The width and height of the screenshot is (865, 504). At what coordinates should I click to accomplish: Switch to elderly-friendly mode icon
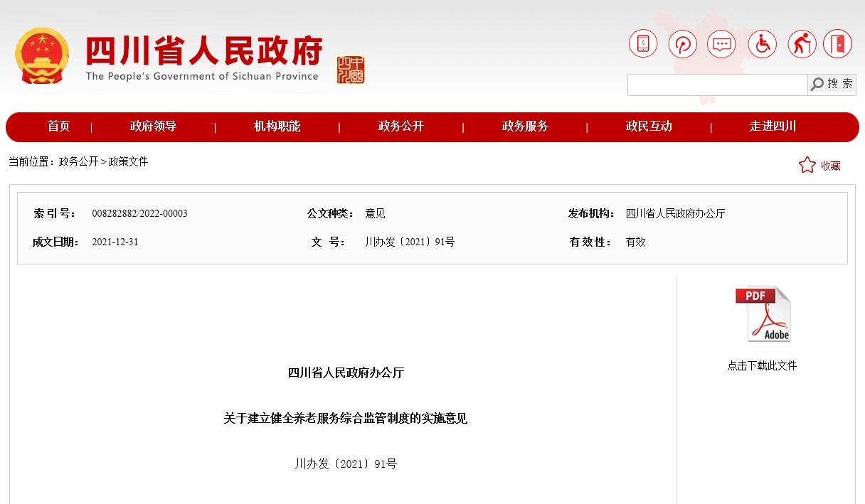[x=802, y=44]
